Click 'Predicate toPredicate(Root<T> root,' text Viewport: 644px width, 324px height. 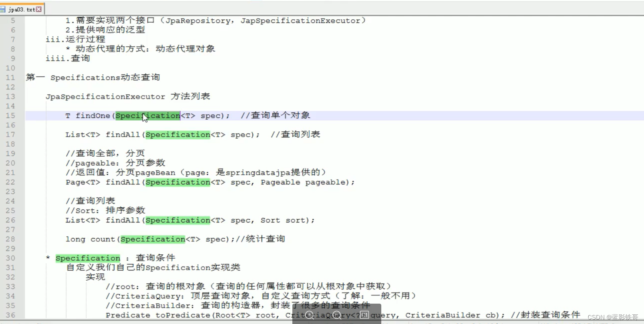193,315
